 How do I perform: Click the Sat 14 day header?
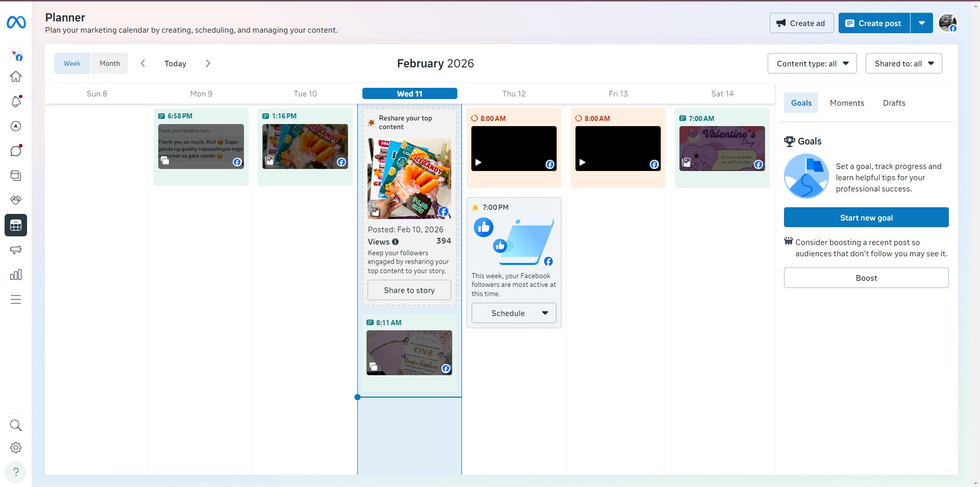pos(722,93)
